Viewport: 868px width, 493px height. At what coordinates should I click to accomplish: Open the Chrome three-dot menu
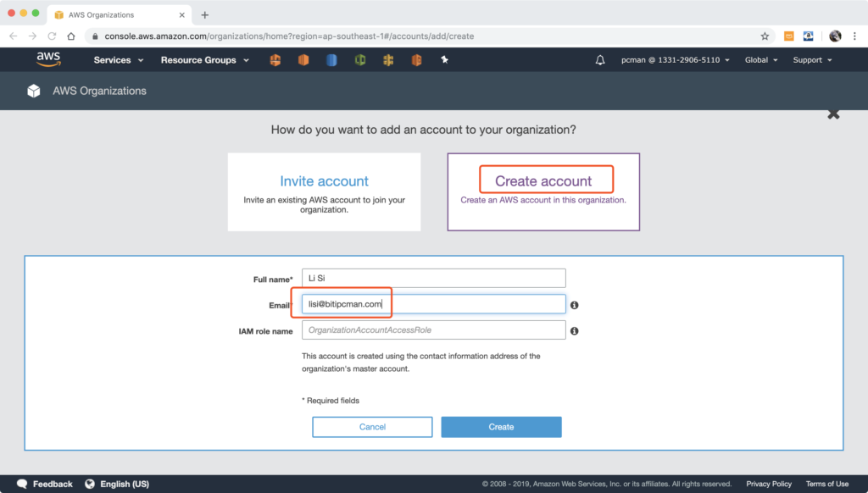coord(854,36)
